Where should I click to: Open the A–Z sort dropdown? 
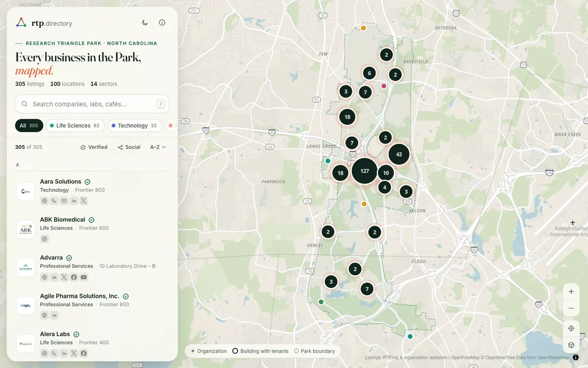pyautogui.click(x=158, y=147)
